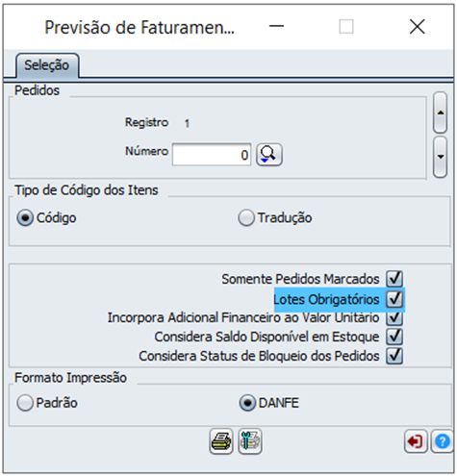Toggle Incorpora Adicional Financeiro ao Valor Unitário
The width and height of the screenshot is (457, 476).
coord(394,317)
